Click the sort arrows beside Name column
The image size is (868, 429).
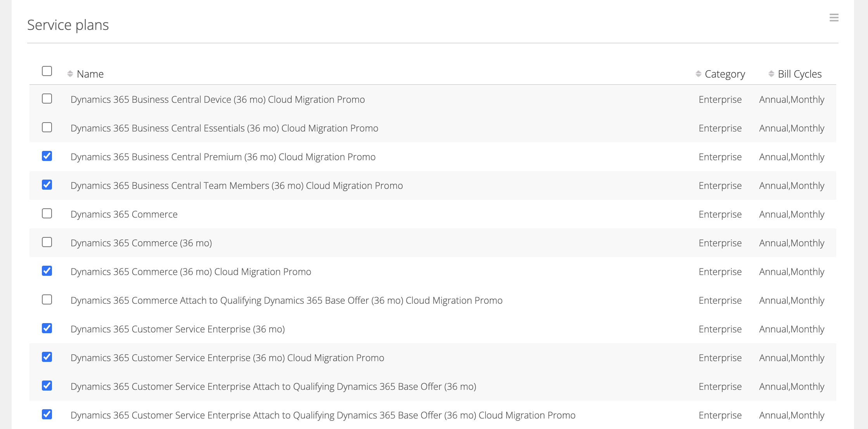click(70, 74)
